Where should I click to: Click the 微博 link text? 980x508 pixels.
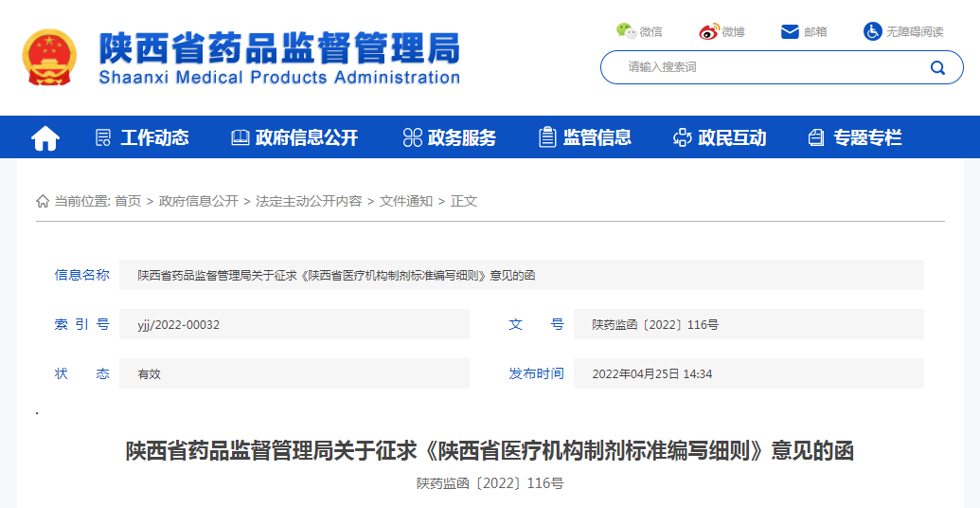click(x=733, y=31)
